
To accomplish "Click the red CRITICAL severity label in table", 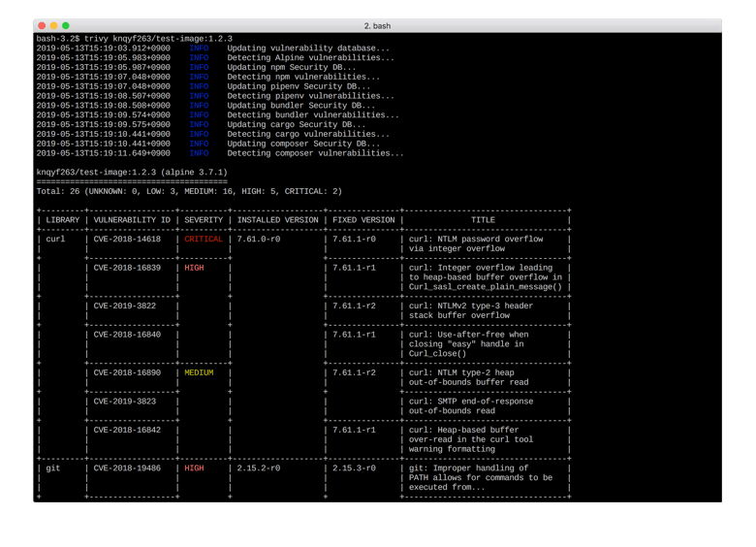I will 204,239.
